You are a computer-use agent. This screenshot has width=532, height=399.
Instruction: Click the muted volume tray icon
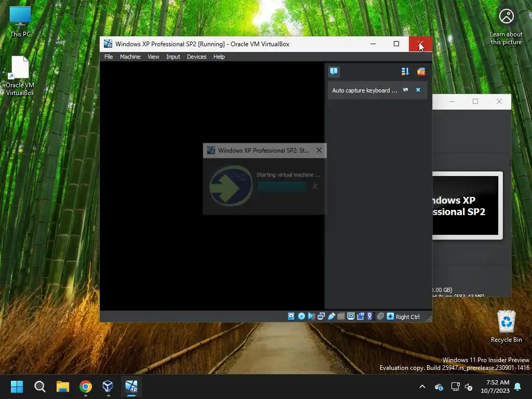pos(469,387)
